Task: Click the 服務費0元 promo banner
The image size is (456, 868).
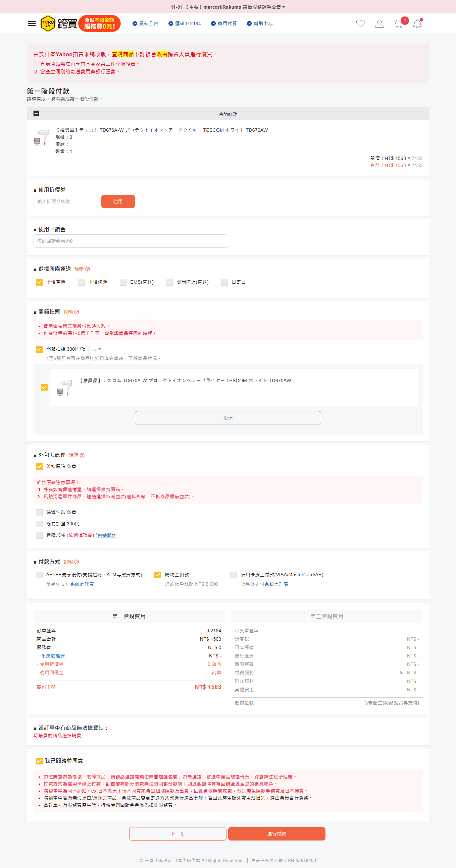Action: click(100, 23)
